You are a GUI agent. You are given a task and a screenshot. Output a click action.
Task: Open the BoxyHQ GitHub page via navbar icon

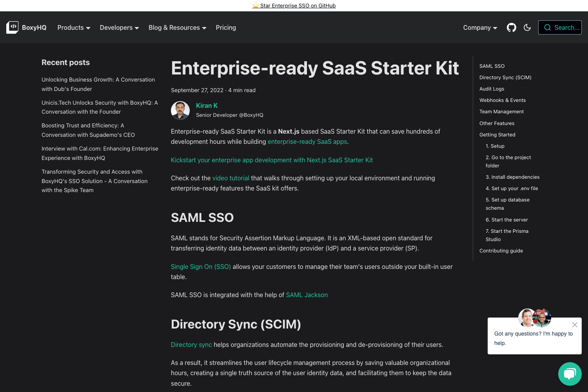(x=511, y=27)
